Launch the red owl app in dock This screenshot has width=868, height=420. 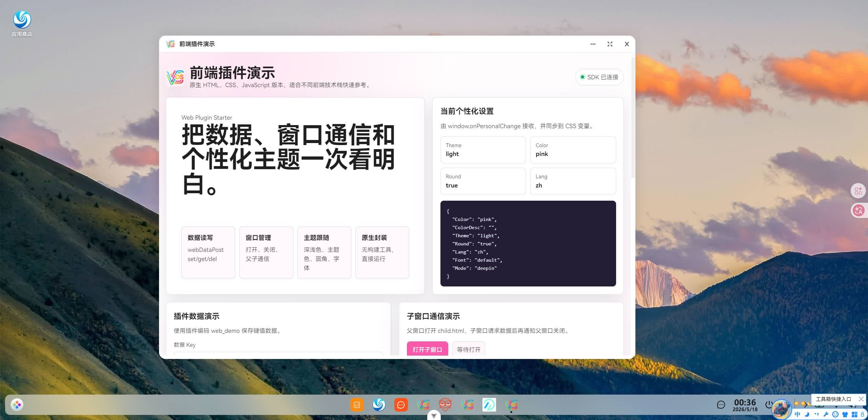point(445,405)
